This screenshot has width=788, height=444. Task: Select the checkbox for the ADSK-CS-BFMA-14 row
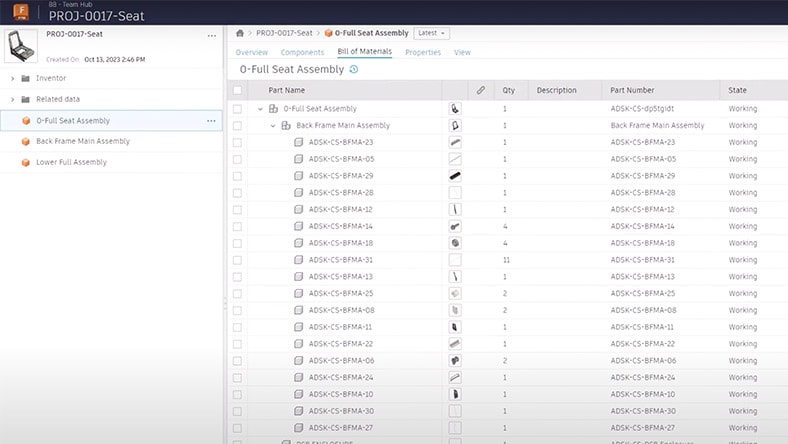(x=237, y=226)
